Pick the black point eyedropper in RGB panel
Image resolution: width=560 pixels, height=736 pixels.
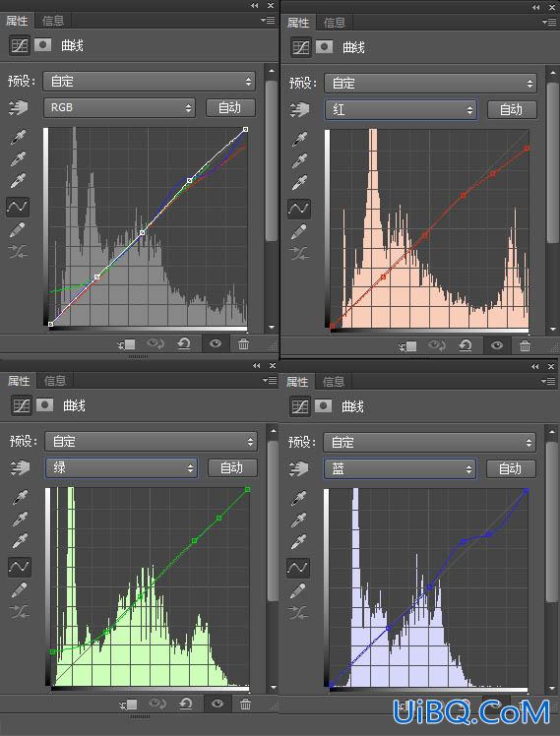pos(18,138)
